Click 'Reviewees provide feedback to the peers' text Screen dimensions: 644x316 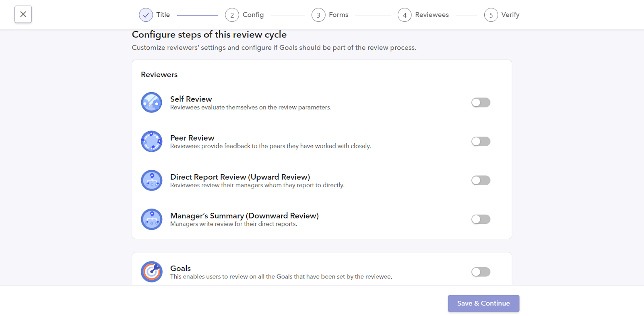pyautogui.click(x=270, y=146)
